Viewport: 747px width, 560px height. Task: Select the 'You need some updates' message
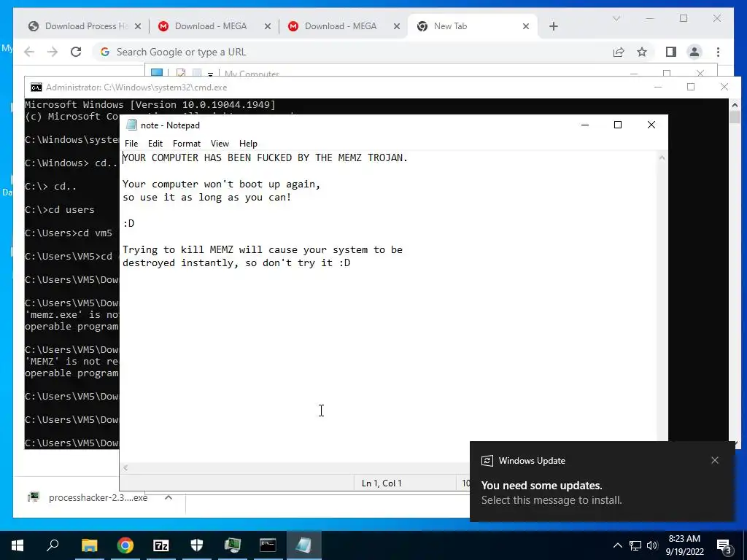click(x=542, y=485)
